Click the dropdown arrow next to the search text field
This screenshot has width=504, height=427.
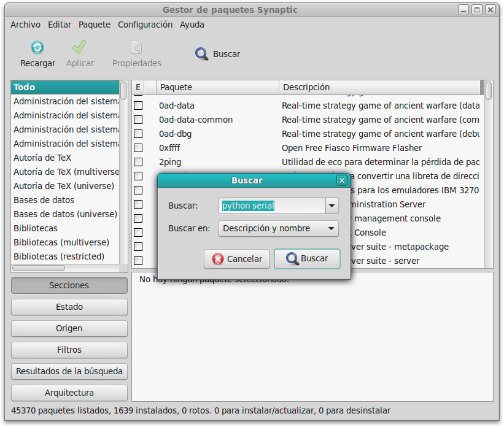(x=331, y=206)
